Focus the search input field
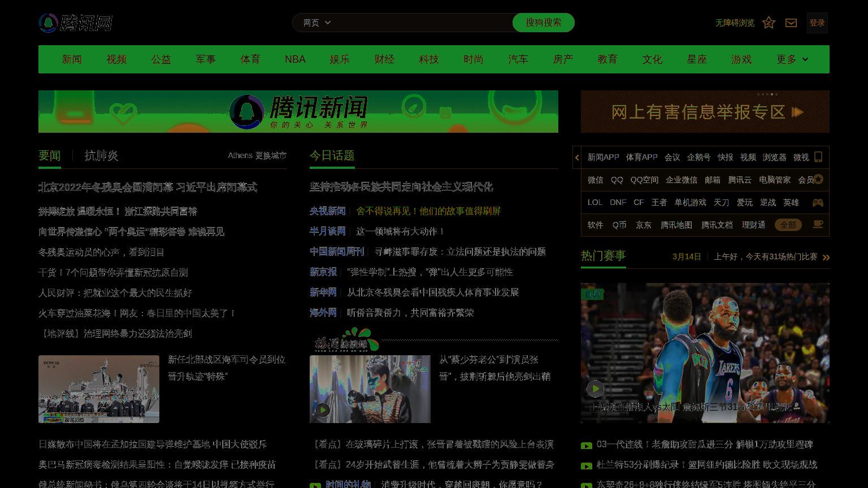 coord(424,23)
